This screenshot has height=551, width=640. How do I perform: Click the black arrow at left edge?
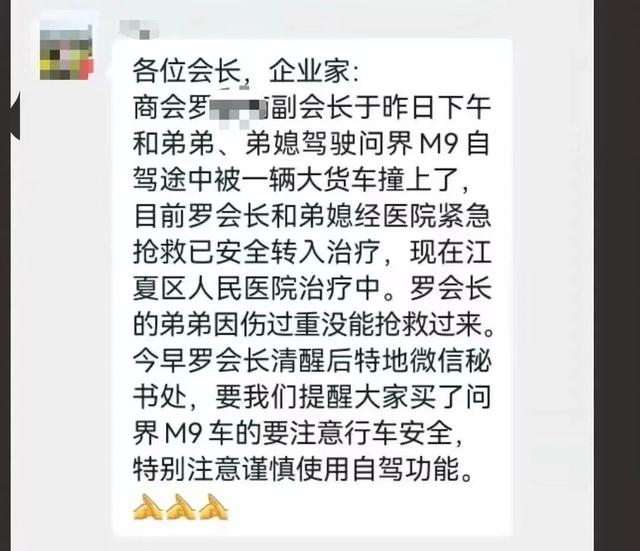click(15, 117)
